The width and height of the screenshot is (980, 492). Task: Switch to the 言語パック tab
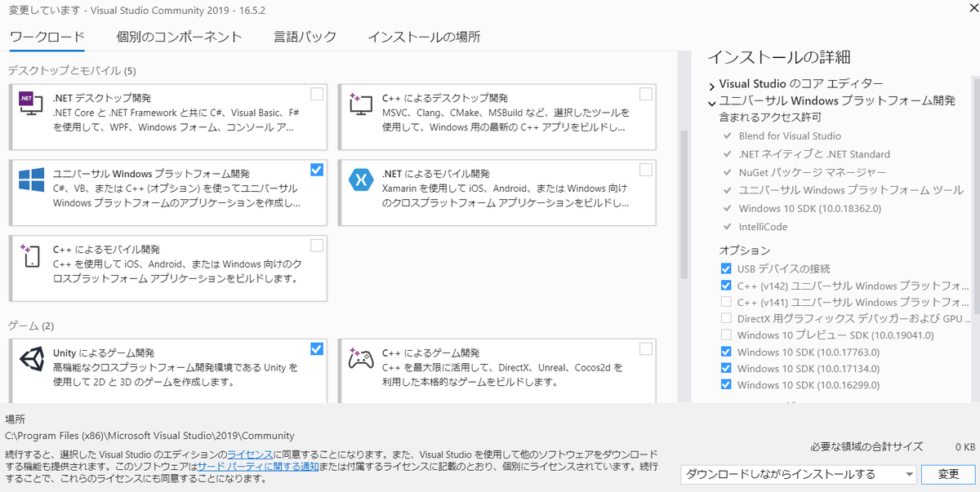tap(305, 37)
